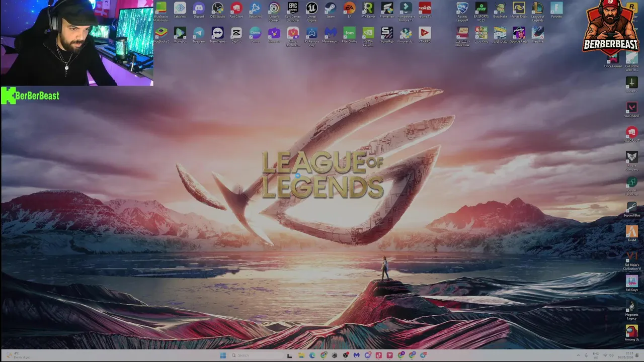
Task: Select the RTX Remix icon
Action: [368, 10]
